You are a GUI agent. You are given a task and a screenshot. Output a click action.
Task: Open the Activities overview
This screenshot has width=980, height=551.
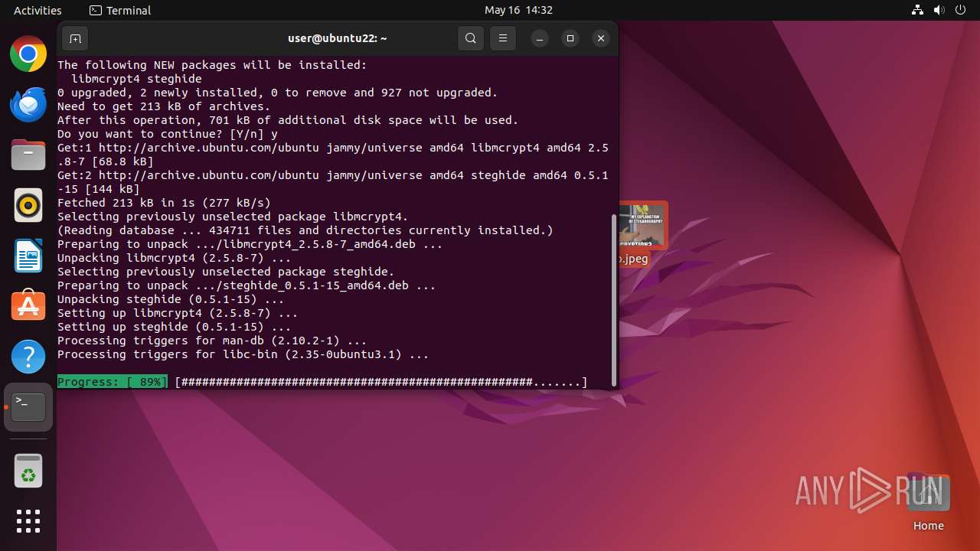[38, 10]
